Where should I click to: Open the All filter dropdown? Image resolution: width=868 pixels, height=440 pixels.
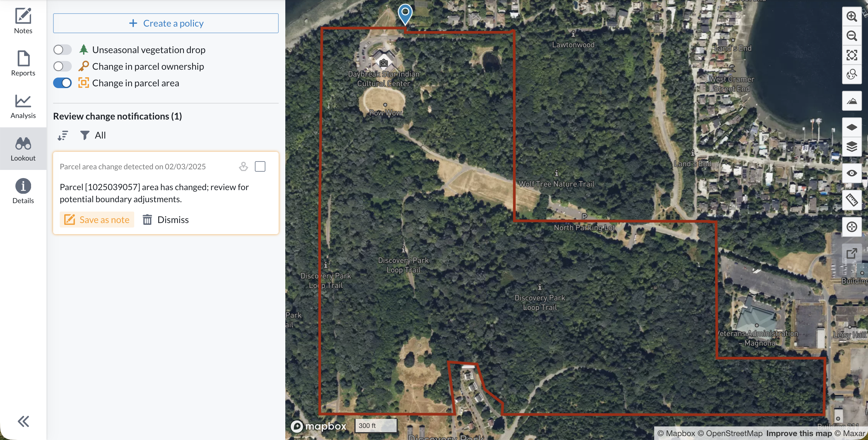click(x=93, y=136)
